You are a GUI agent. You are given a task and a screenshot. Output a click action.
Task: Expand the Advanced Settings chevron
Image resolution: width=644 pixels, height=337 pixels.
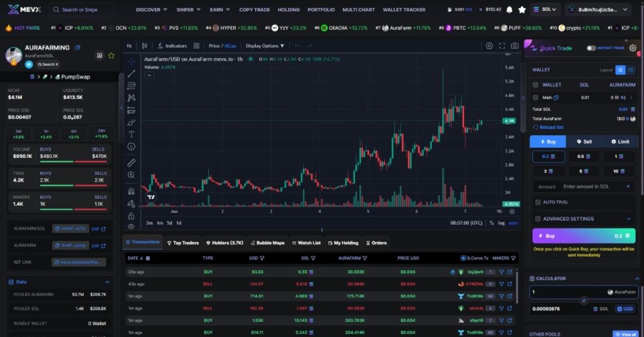(628, 219)
